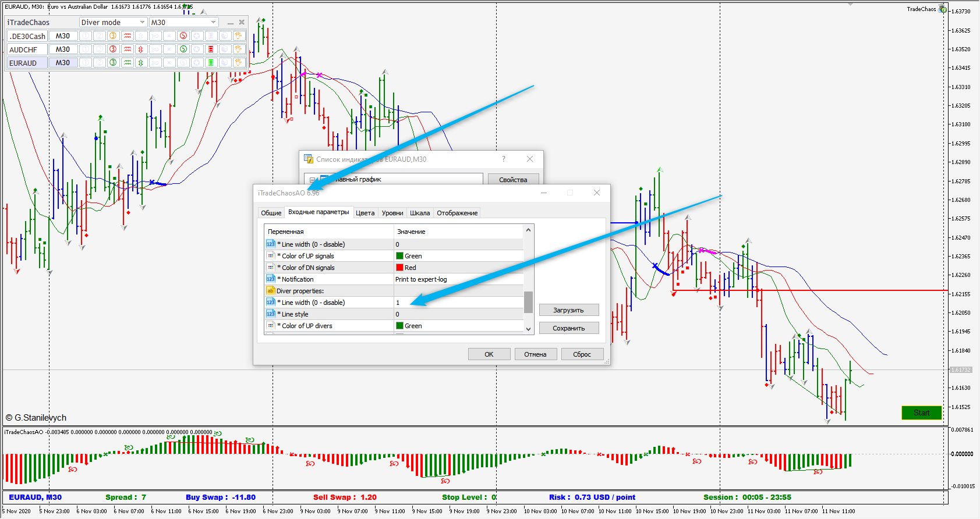This screenshot has height=519, width=980.
Task: Switch to the Цвета tab
Action: [x=365, y=213]
